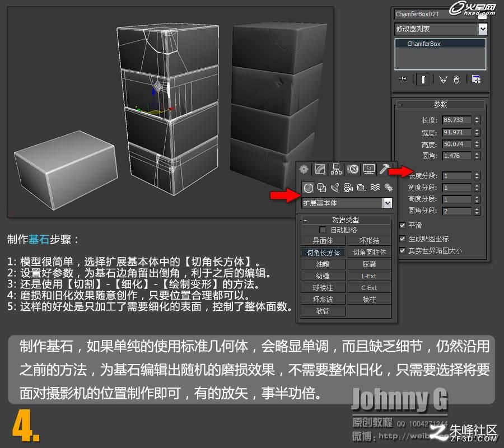This screenshot has height=448, width=504.
Task: Select the Systems gears icon
Action: (388, 188)
